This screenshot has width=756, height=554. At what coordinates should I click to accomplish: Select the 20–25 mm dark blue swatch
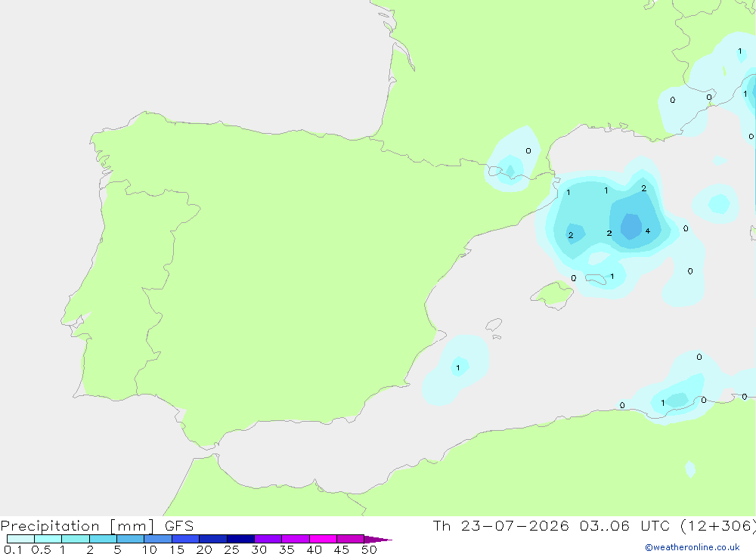[213, 539]
